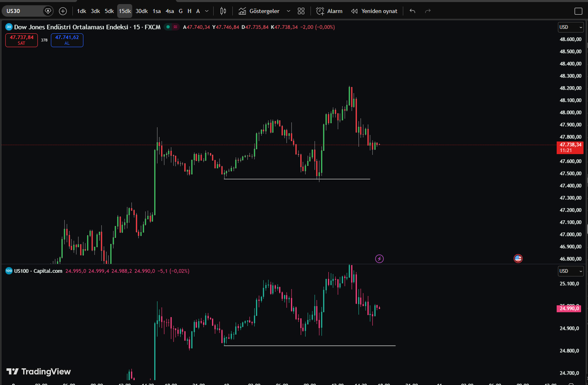Image resolution: width=588 pixels, height=385 pixels.
Task: Switch to the 1dk timeframe
Action: click(x=81, y=11)
